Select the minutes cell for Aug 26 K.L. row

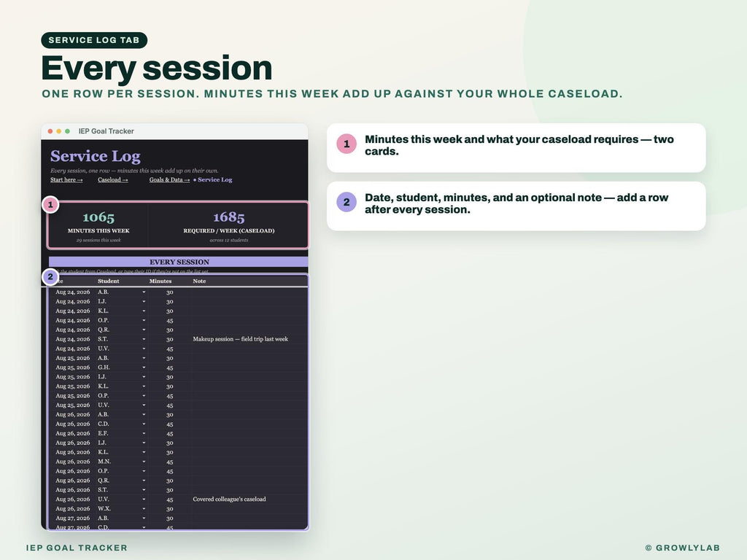pos(169,452)
